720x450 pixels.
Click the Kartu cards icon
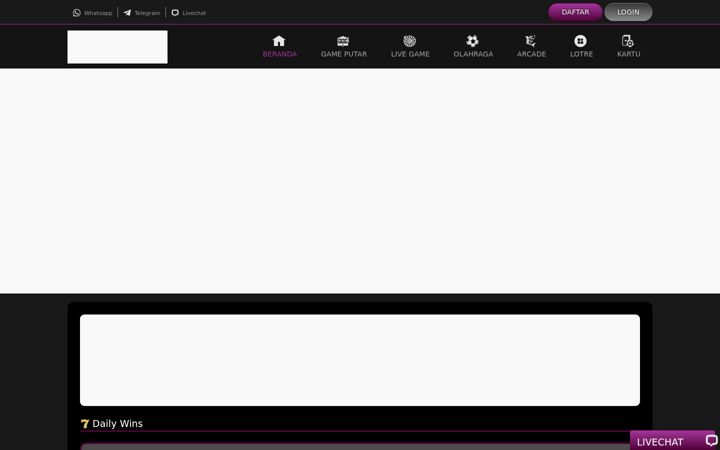(628, 41)
